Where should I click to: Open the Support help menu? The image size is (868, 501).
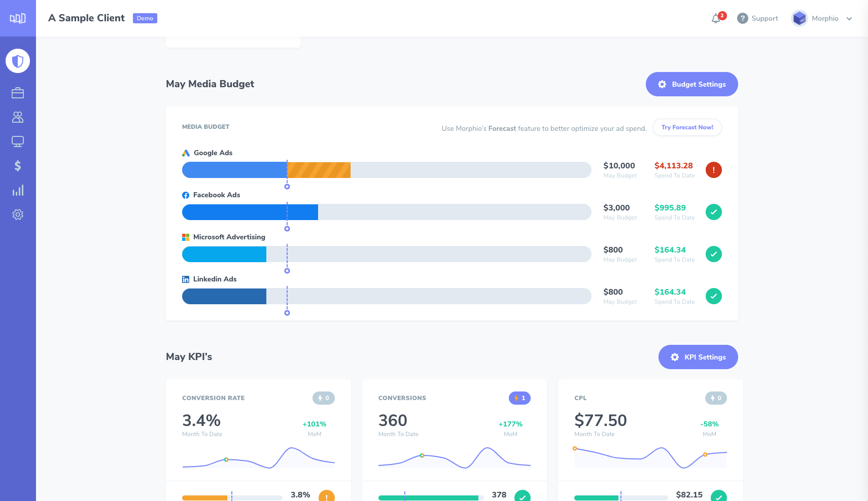point(758,18)
